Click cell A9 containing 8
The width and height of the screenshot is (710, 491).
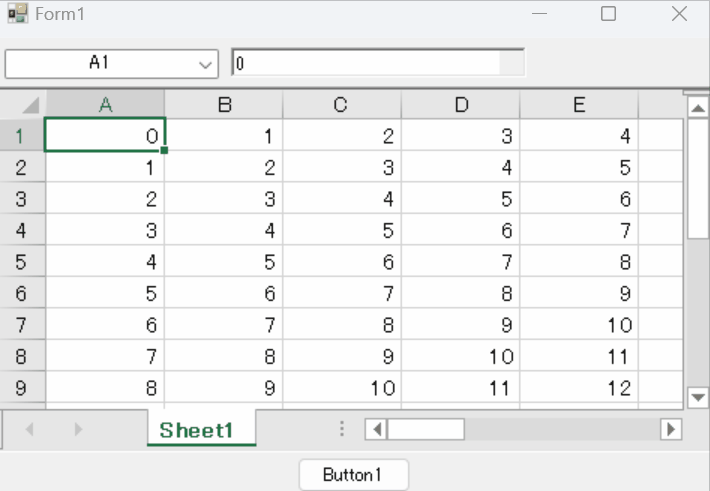[x=105, y=387]
